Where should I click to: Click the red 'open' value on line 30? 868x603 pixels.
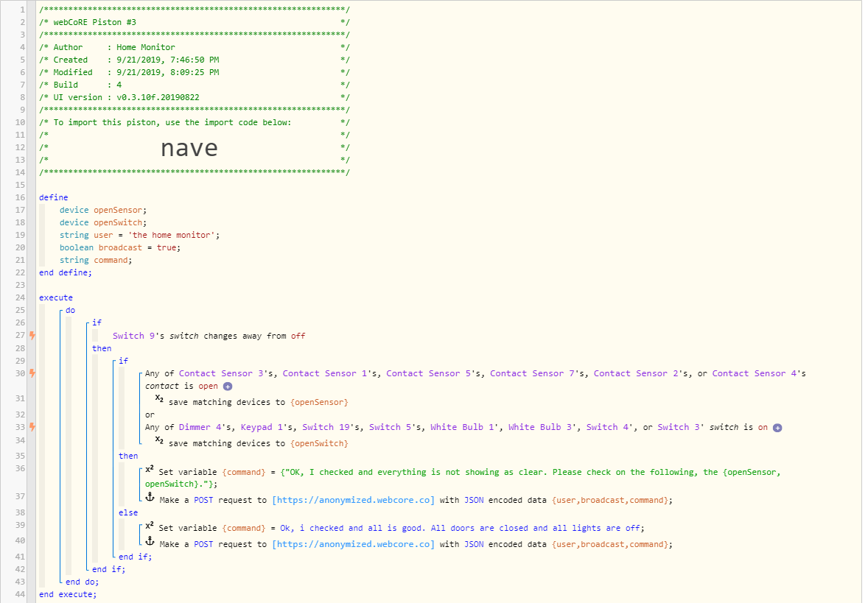[208, 386]
